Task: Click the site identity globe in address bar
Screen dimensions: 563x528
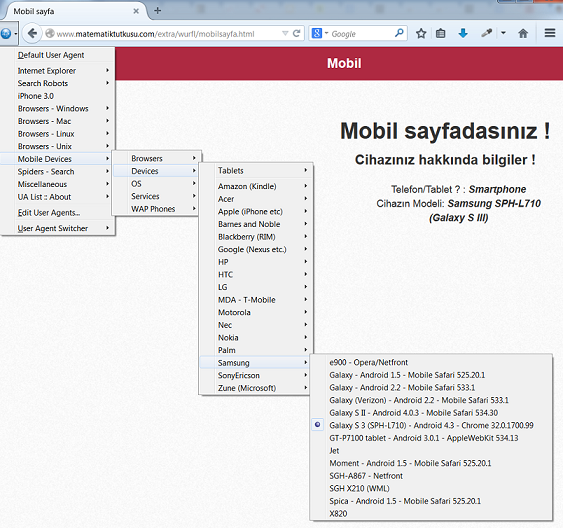Action: point(50,33)
